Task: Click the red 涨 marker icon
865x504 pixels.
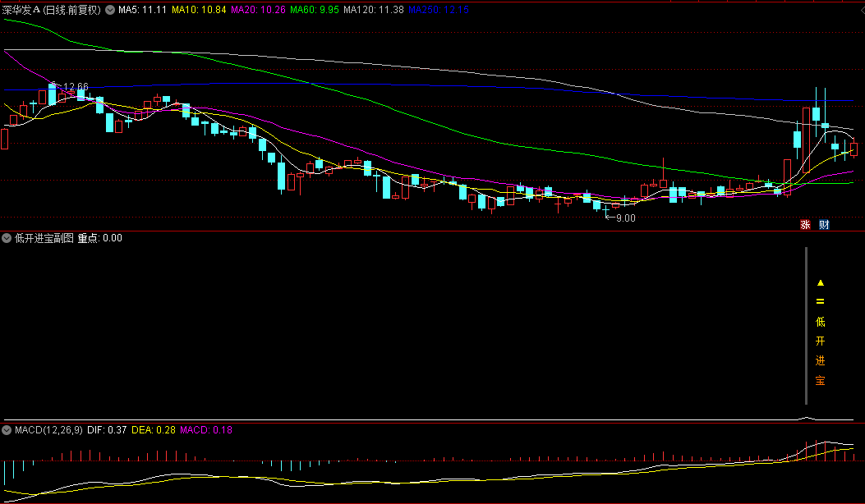Action: pos(805,224)
